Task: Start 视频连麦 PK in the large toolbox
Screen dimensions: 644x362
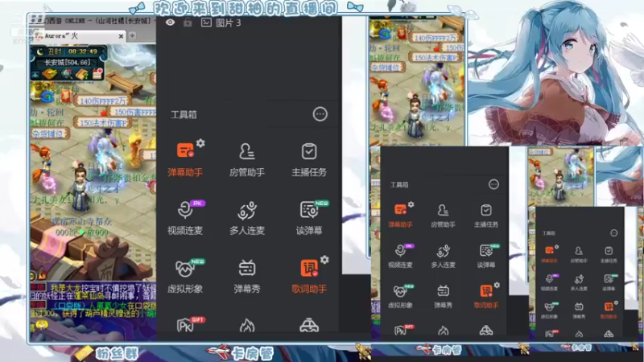Action: (x=185, y=217)
